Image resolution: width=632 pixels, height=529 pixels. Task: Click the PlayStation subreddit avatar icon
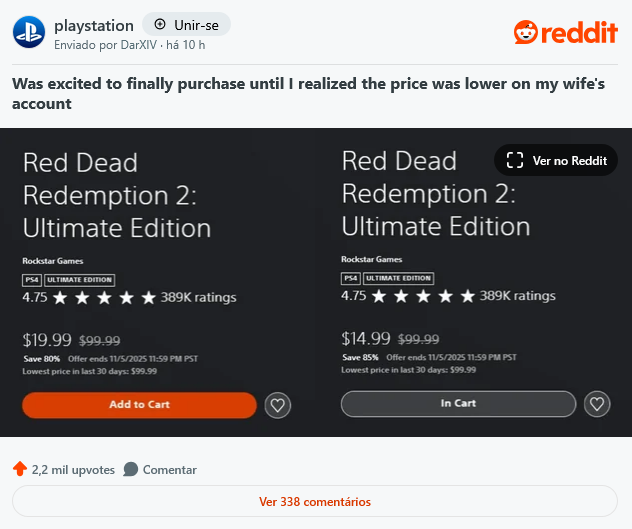click(x=29, y=32)
